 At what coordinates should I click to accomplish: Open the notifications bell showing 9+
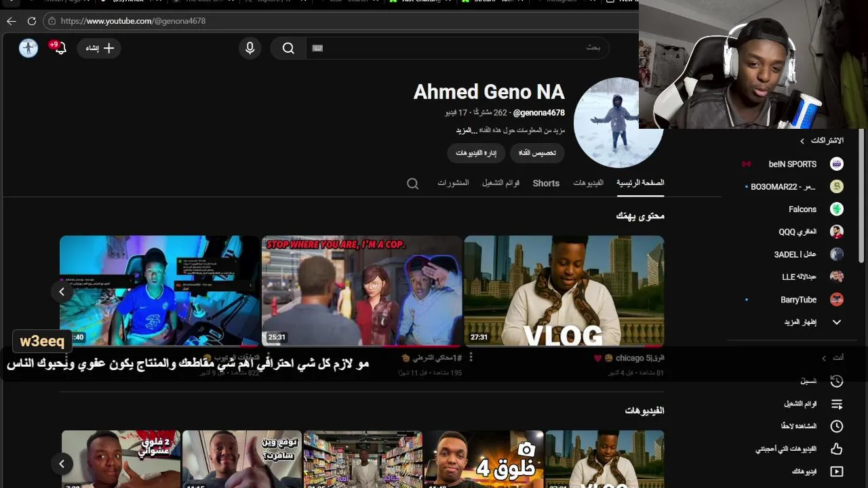59,47
